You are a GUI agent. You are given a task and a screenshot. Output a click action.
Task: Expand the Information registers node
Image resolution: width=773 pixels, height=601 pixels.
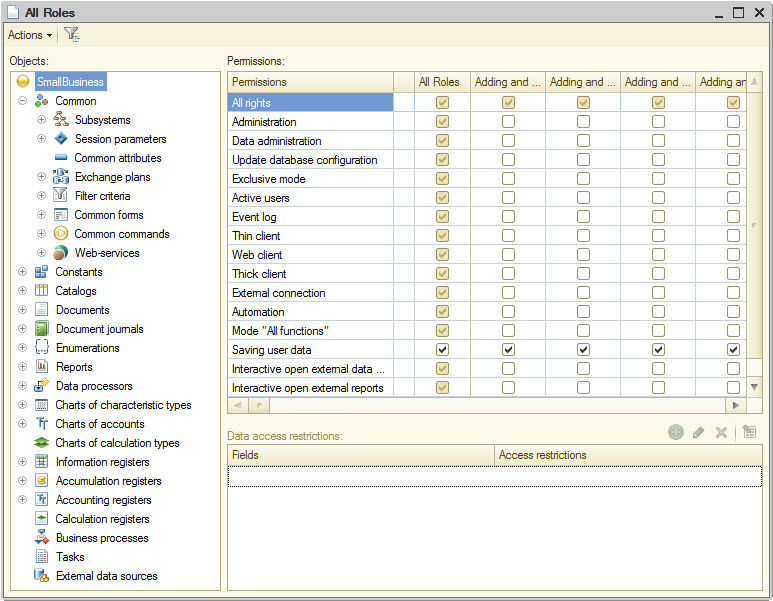22,461
